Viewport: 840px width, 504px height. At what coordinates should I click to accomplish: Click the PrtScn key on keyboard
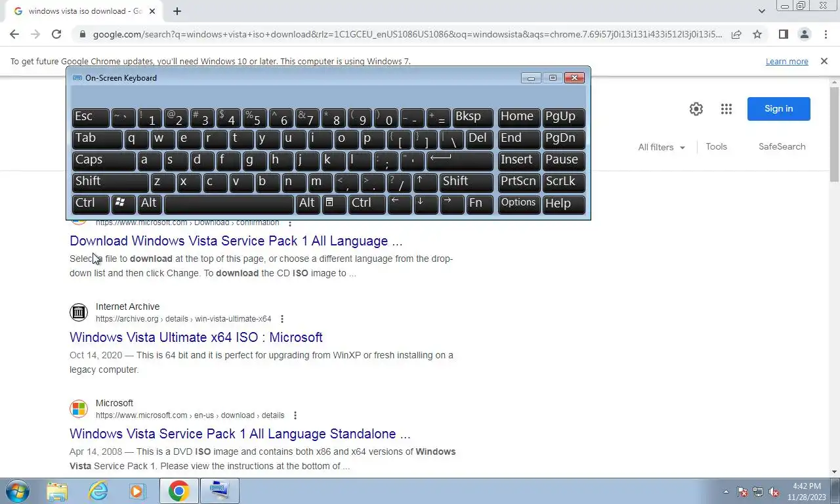[519, 182]
